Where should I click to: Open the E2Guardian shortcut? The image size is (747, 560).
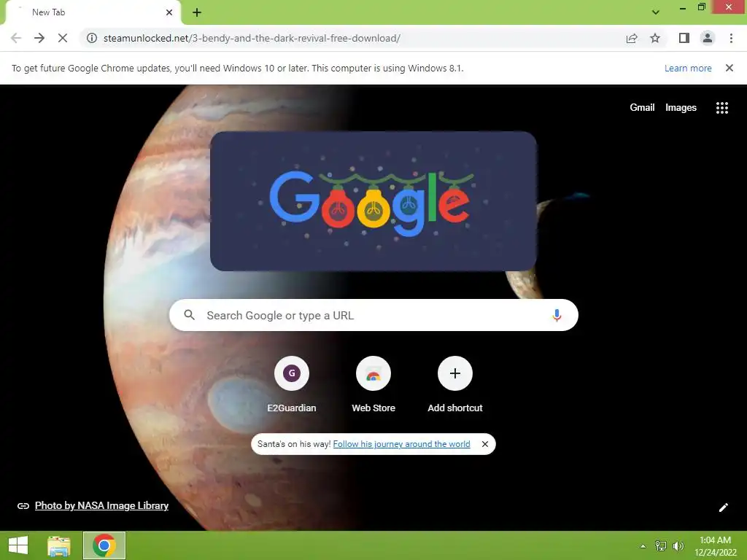click(x=292, y=384)
